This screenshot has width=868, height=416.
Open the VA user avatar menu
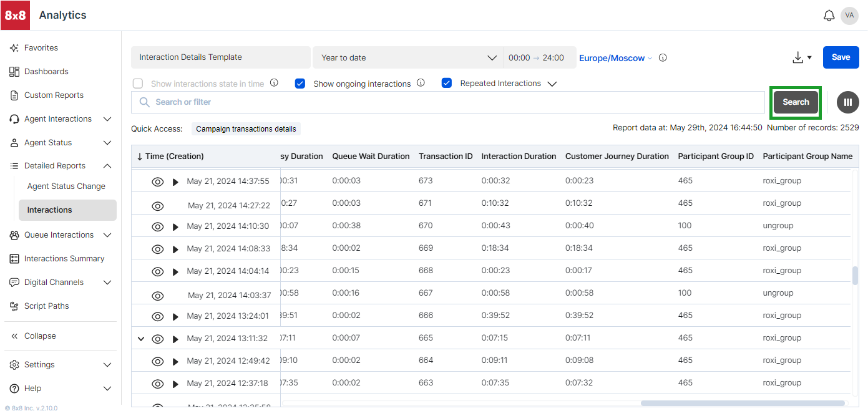coord(849,16)
